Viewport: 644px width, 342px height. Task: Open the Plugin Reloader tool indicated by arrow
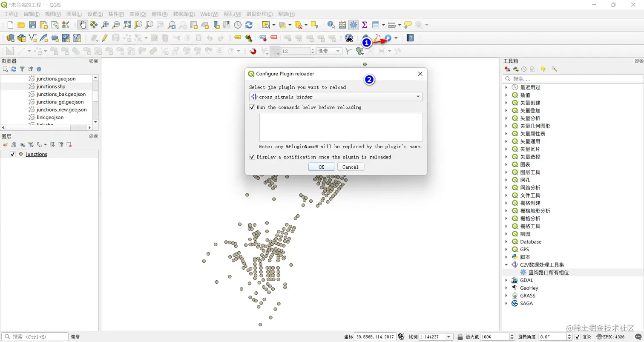tap(388, 38)
